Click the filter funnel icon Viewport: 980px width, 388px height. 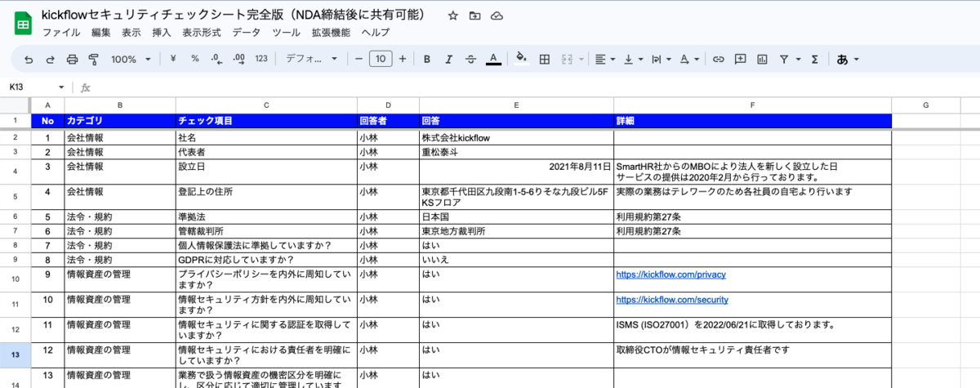click(784, 59)
